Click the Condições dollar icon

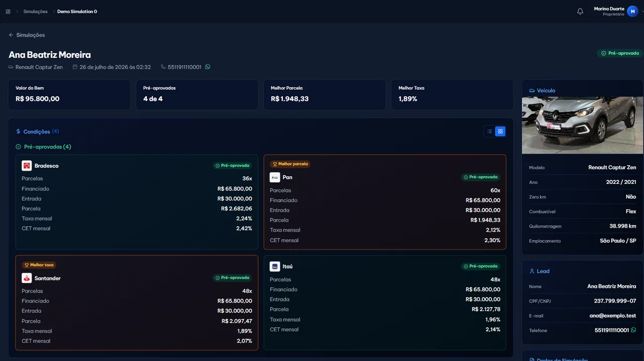19,131
